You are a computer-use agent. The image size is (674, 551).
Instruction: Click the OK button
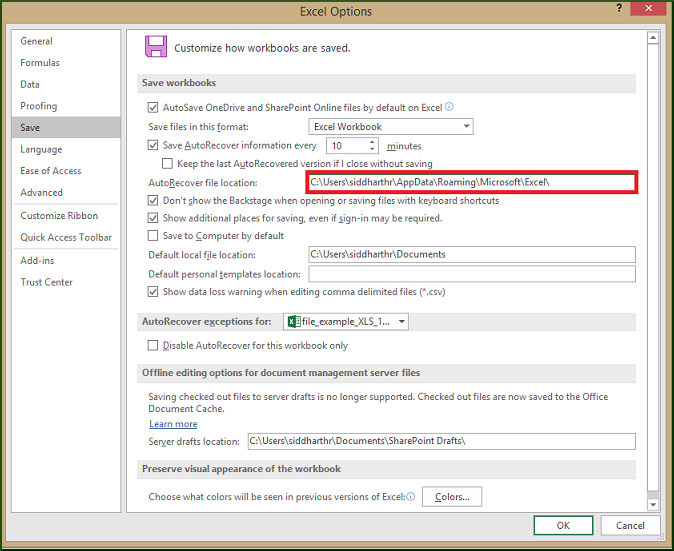(563, 525)
